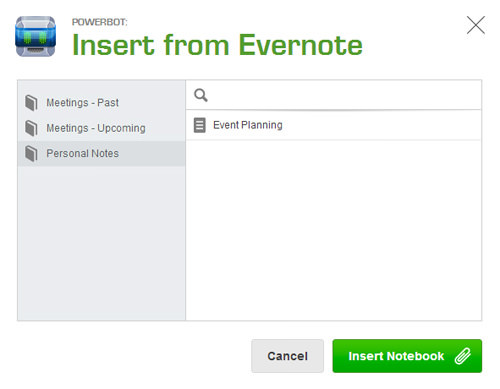Cancel the Evernote insert dialog

point(287,356)
